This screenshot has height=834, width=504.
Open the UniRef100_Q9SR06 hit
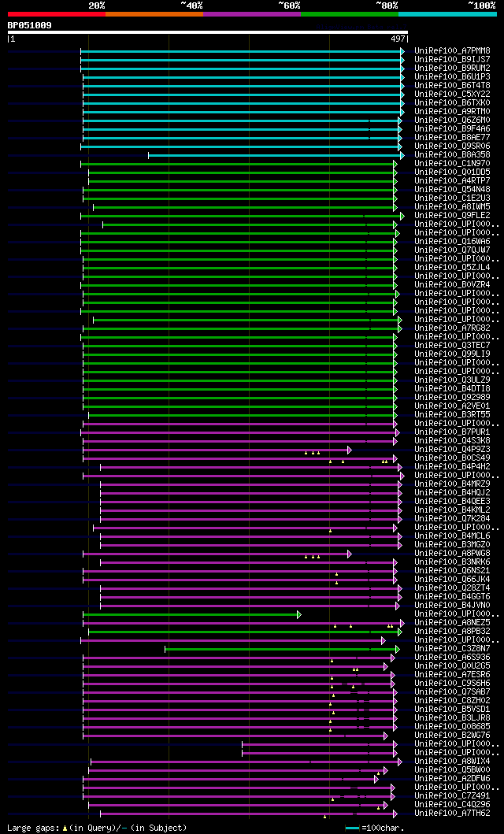point(453,146)
